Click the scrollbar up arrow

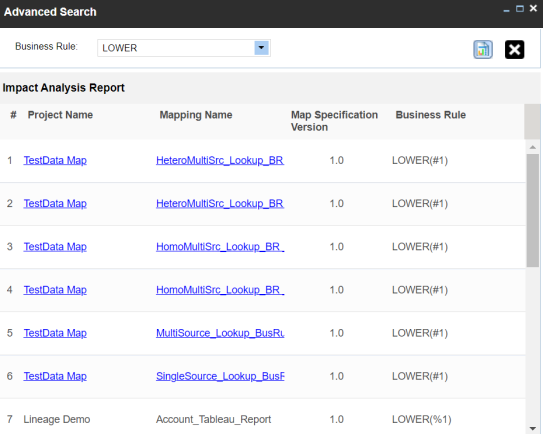[x=533, y=147]
